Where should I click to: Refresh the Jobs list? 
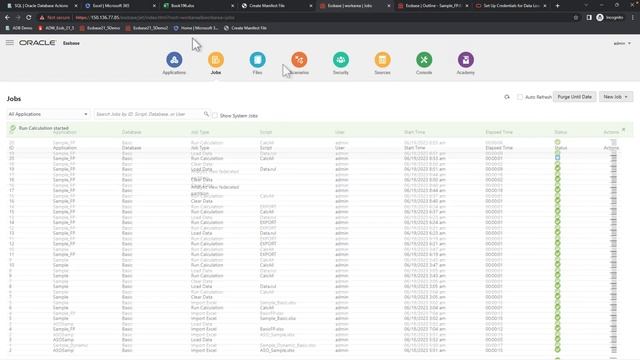click(x=507, y=97)
